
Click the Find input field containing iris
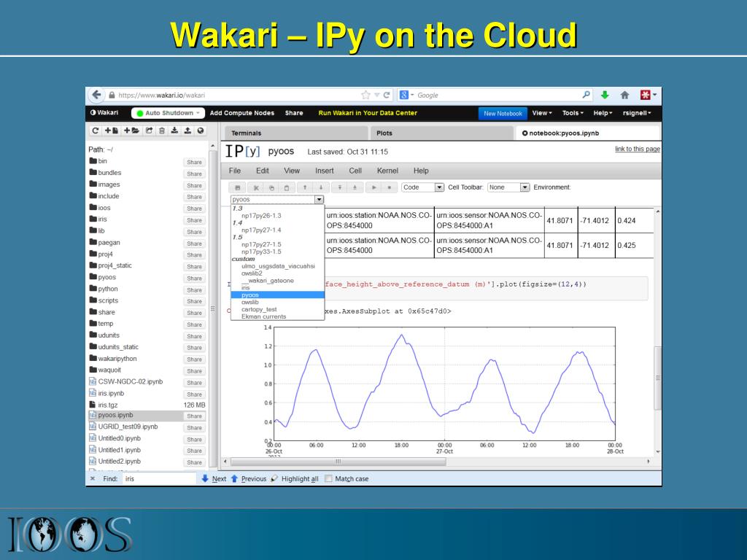point(159,478)
